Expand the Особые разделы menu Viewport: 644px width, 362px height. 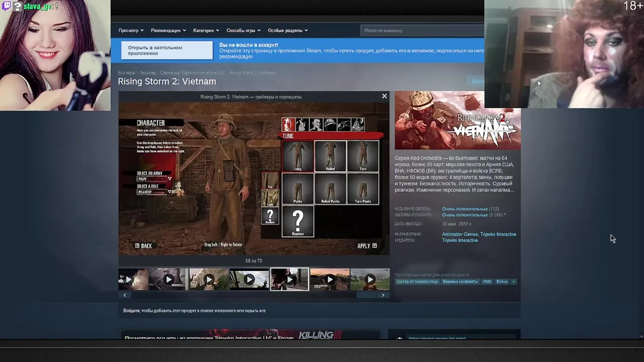(x=288, y=30)
